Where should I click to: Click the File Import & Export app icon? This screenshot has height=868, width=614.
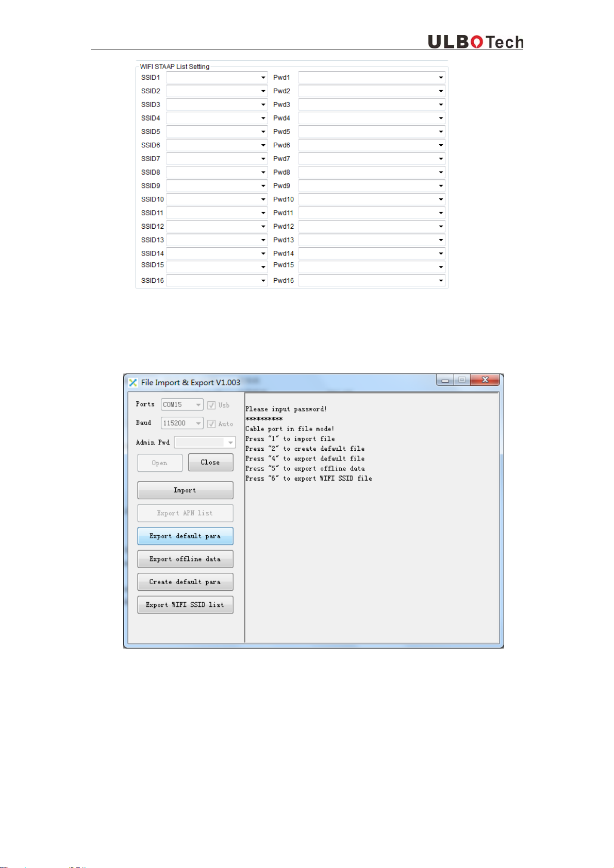coord(133,382)
